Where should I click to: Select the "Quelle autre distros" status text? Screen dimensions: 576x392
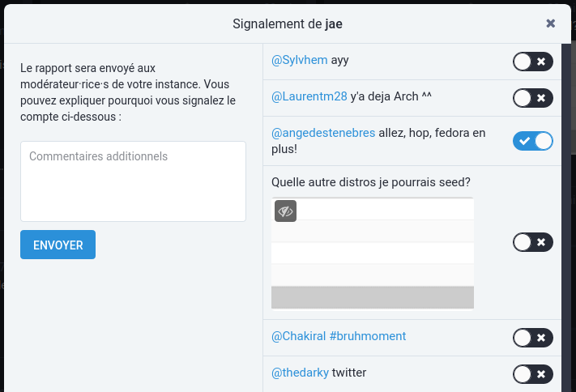372,181
